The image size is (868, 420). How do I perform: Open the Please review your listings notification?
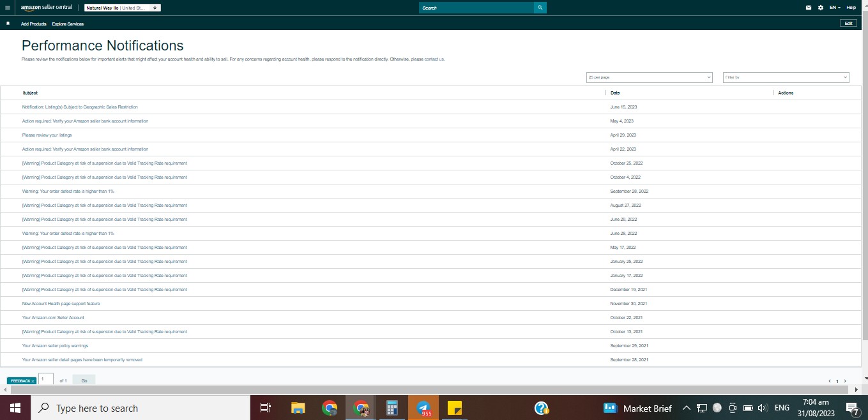(x=47, y=135)
